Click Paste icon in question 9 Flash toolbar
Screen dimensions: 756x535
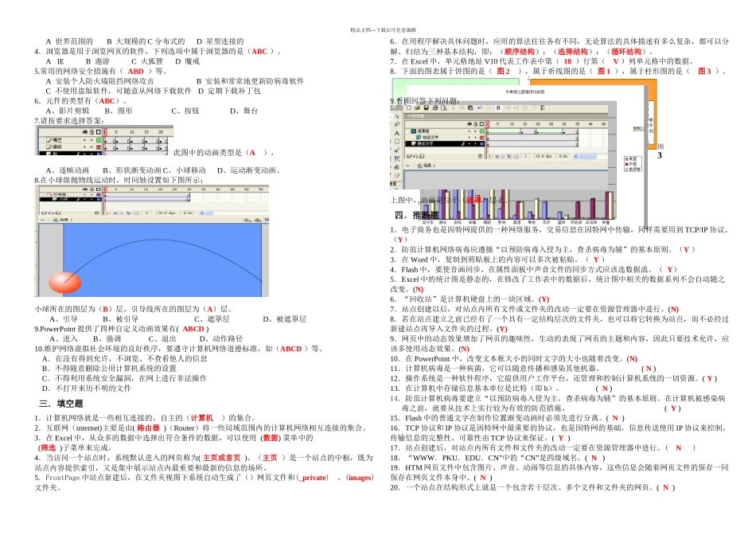(470, 108)
